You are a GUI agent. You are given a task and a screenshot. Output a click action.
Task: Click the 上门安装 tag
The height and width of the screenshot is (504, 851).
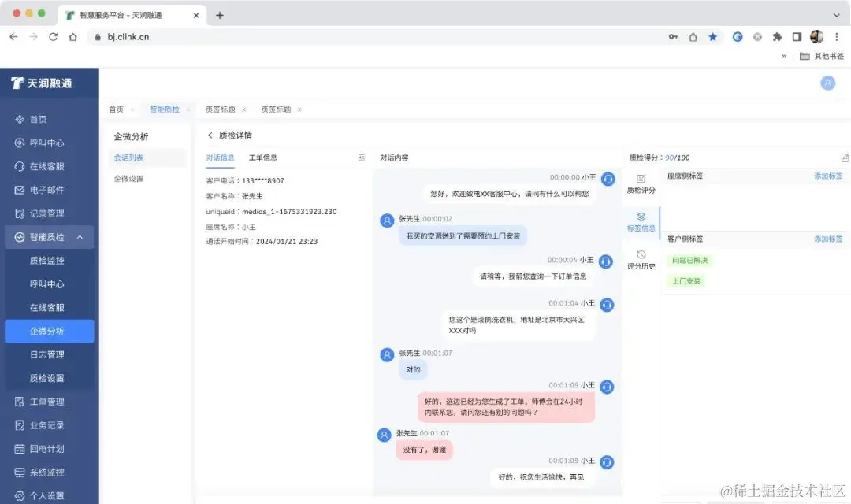[686, 281]
